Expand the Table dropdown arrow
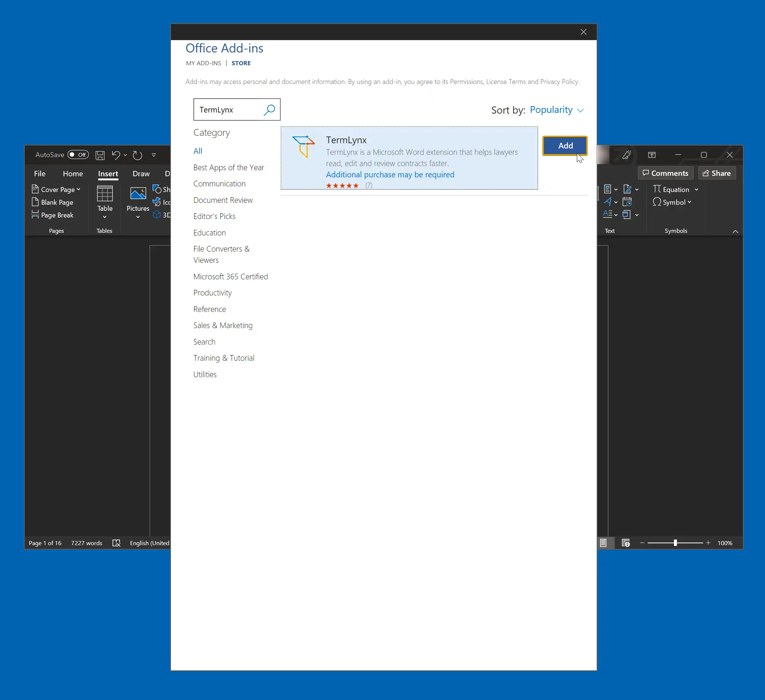The height and width of the screenshot is (700, 765). coord(105,217)
